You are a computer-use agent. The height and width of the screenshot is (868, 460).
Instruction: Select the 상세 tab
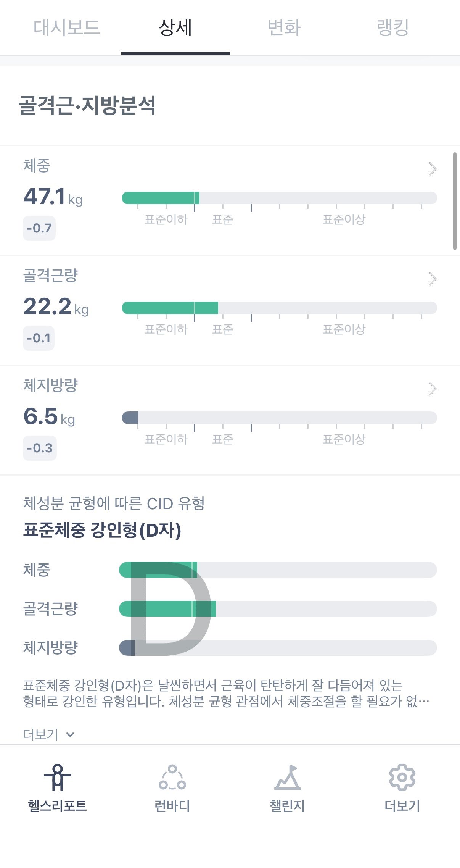(x=175, y=27)
